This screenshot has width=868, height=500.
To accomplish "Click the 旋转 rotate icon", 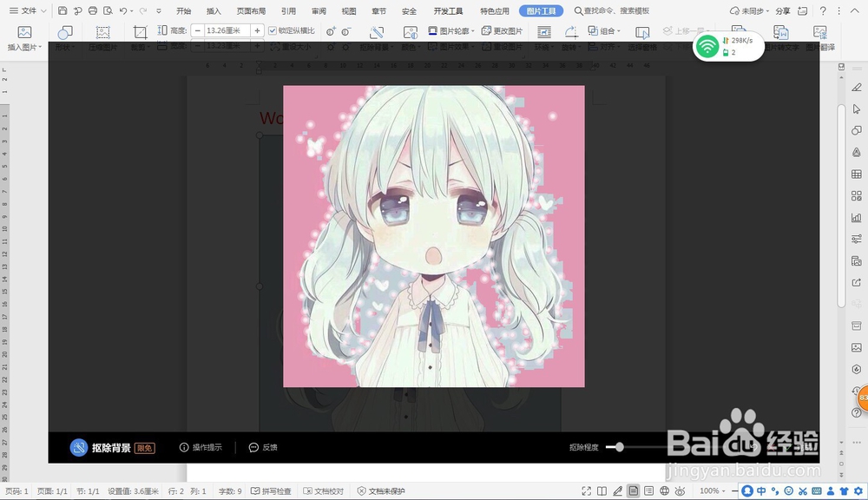I will click(x=570, y=33).
